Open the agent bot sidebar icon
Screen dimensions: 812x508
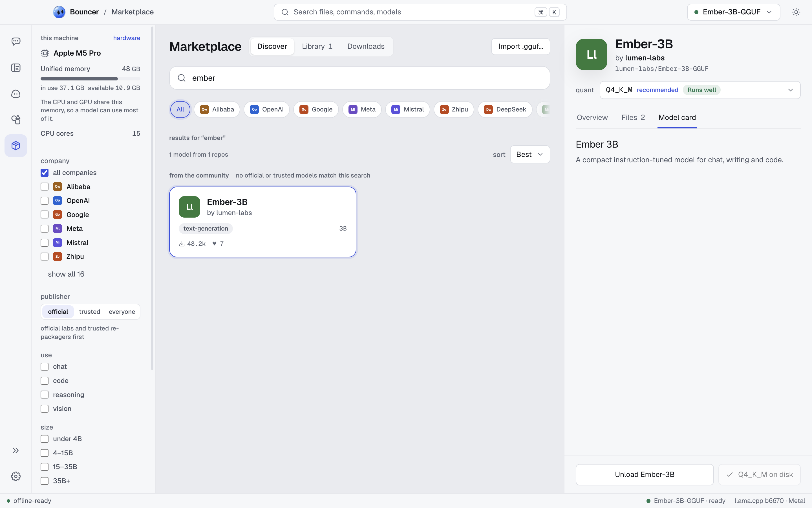pos(16,94)
